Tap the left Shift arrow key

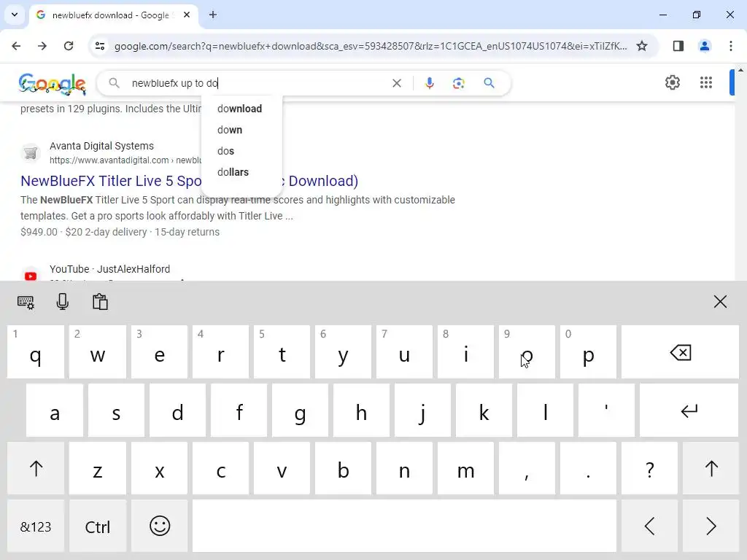click(x=36, y=469)
